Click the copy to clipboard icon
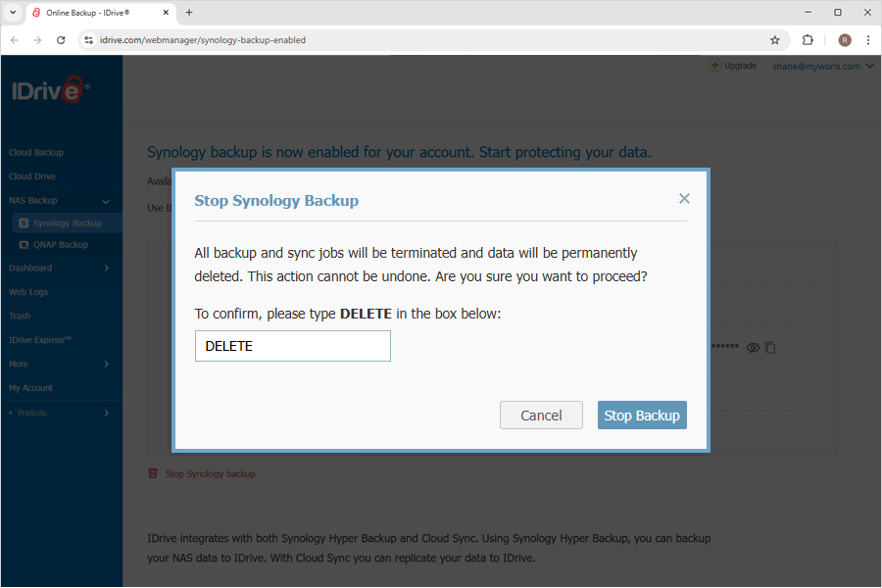Viewport: 882px width, 588px height. [x=770, y=348]
